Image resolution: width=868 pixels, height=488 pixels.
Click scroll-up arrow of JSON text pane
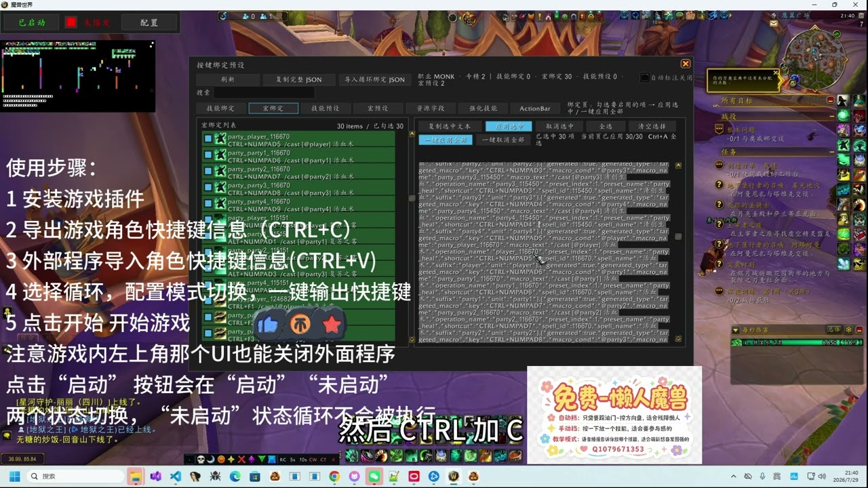pos(678,165)
